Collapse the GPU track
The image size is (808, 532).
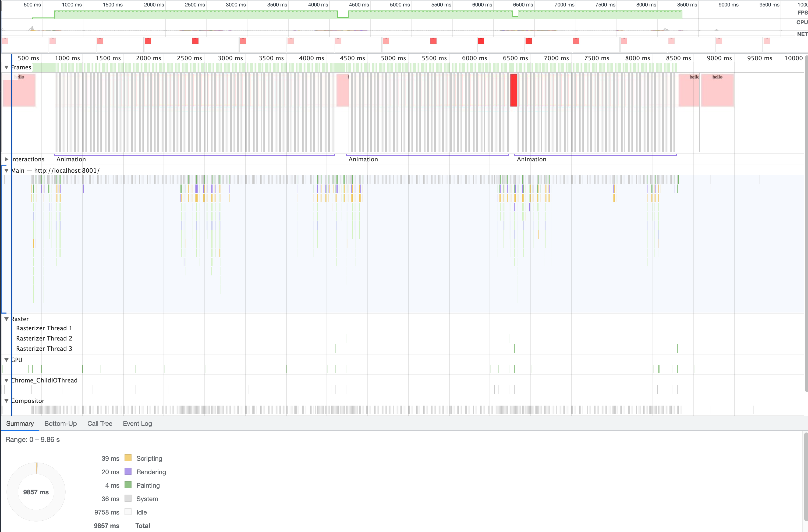pyautogui.click(x=6, y=360)
